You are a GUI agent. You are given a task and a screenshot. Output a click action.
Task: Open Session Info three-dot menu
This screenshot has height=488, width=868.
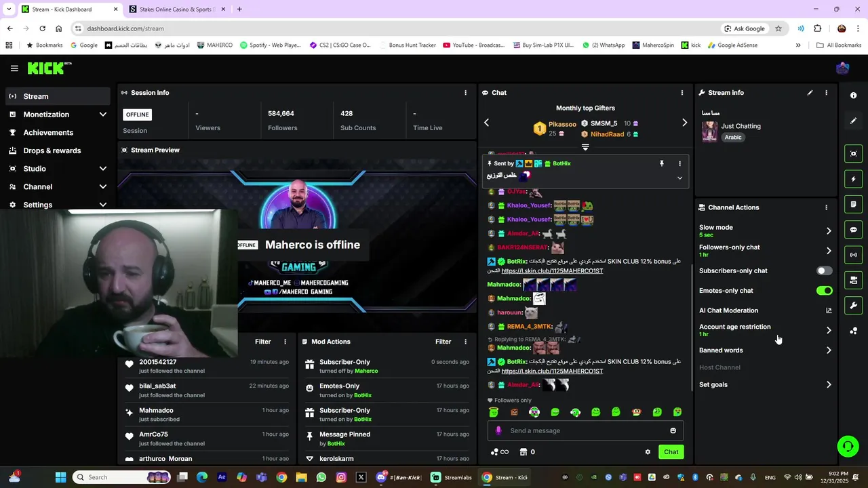465,93
